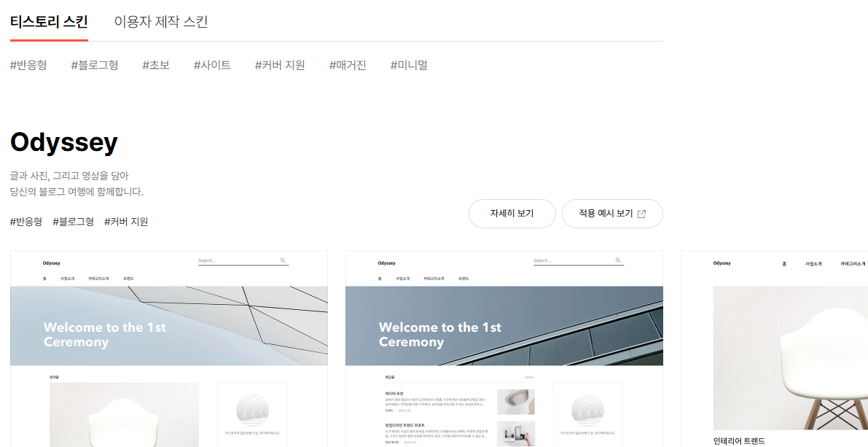Select the #미니멀 filter tag
Image resolution: width=868 pixels, height=447 pixels.
(x=408, y=64)
